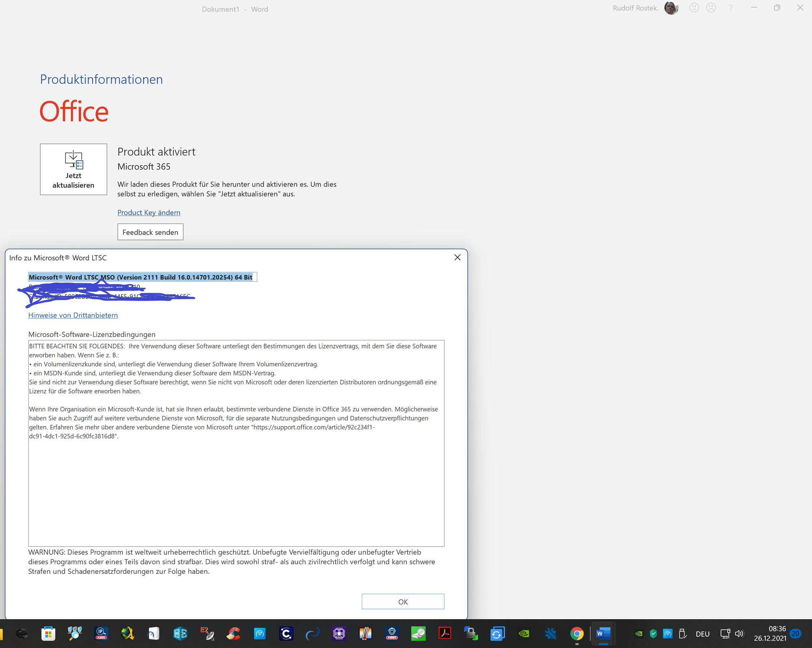Screen dimensions: 812x648
Task: Change the DEU keyboard language indicator
Action: [x=703, y=634]
